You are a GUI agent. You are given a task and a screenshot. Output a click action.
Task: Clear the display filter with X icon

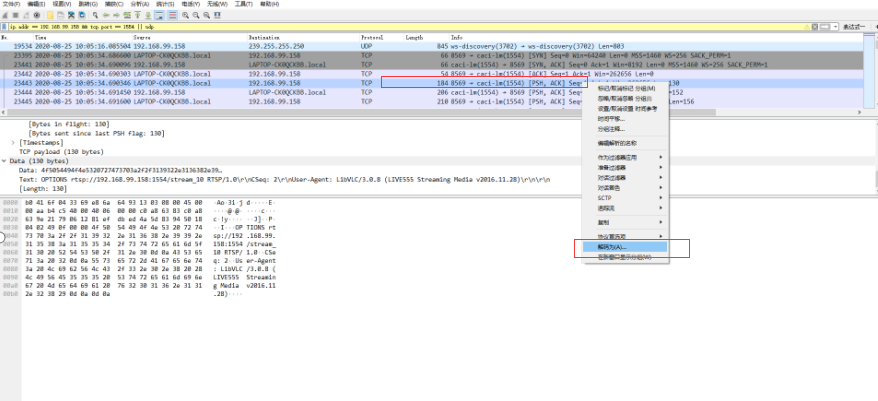[x=815, y=26]
